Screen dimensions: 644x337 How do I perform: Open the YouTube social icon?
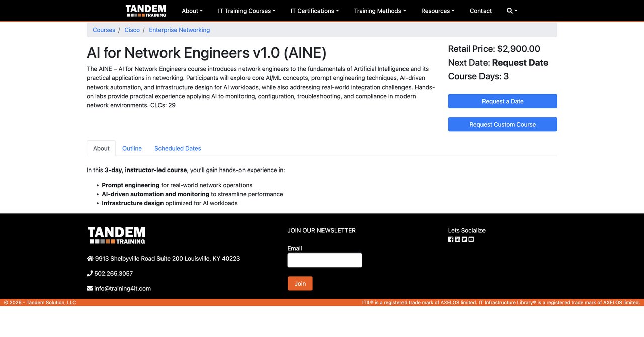(x=471, y=239)
